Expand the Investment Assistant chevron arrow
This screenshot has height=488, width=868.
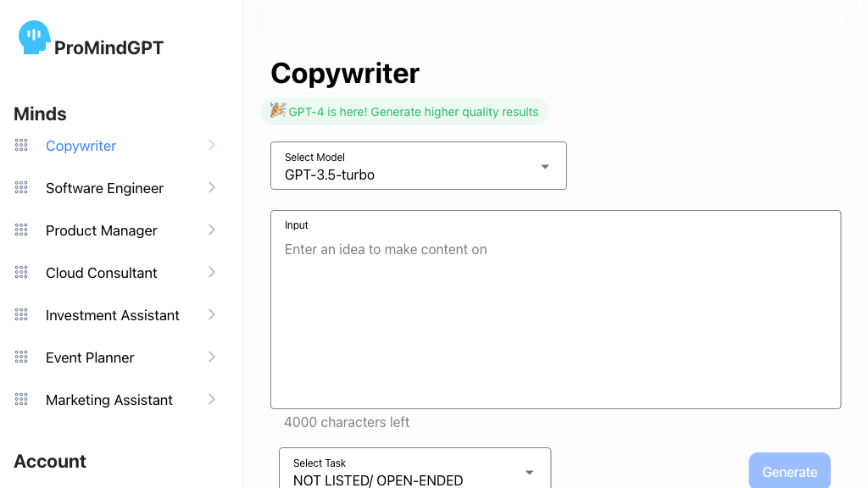(212, 315)
